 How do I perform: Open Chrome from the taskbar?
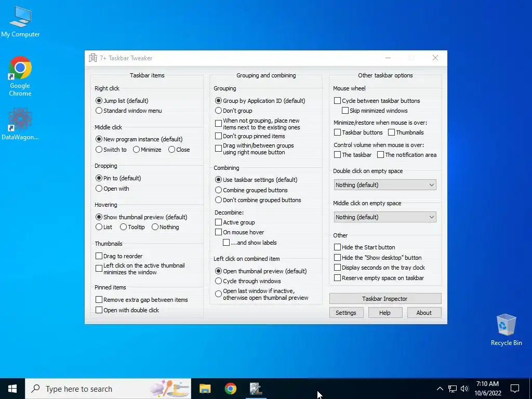point(230,389)
